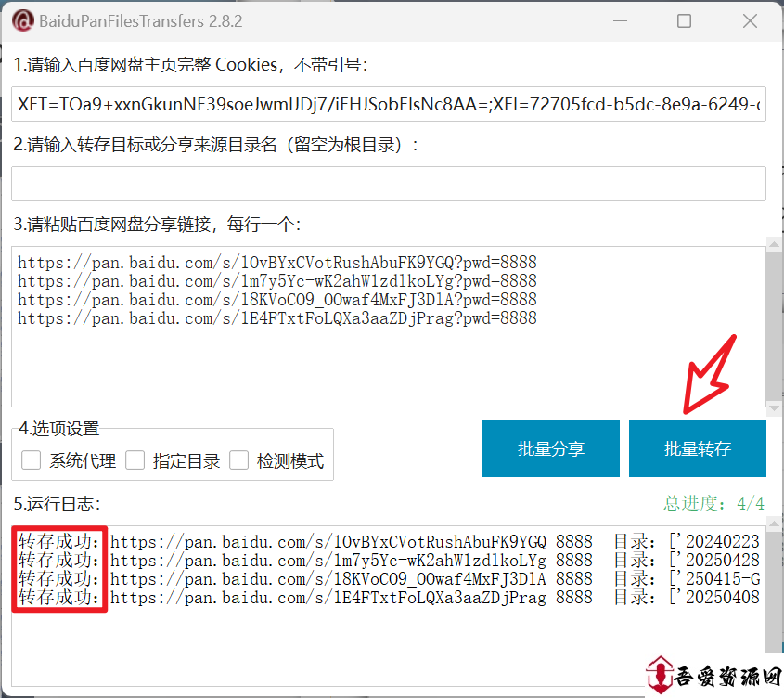Click the BaiduPanFilesTransfers app icon in title bar

tap(22, 21)
